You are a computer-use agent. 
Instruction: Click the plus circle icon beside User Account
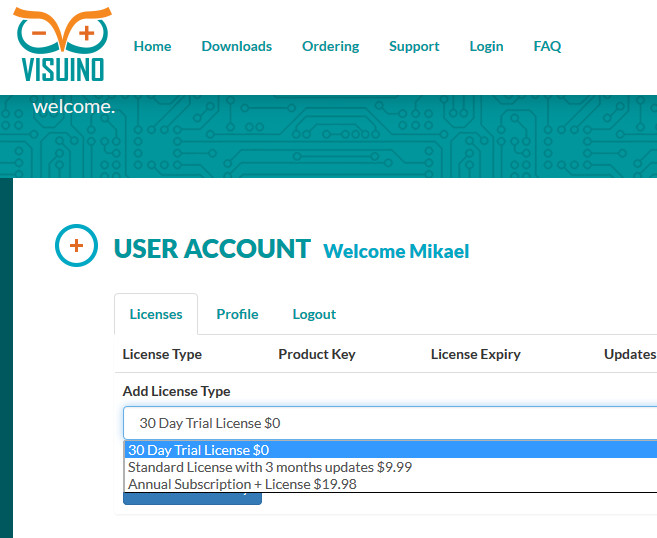(x=76, y=246)
